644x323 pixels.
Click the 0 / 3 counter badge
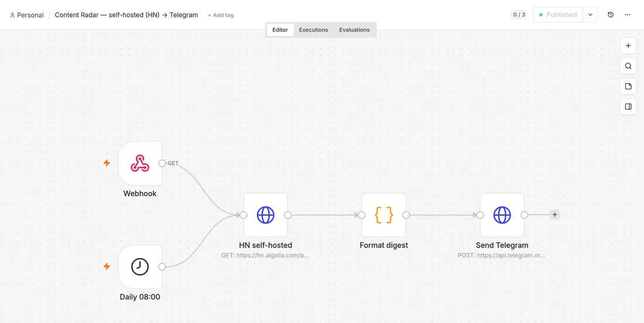click(x=519, y=15)
